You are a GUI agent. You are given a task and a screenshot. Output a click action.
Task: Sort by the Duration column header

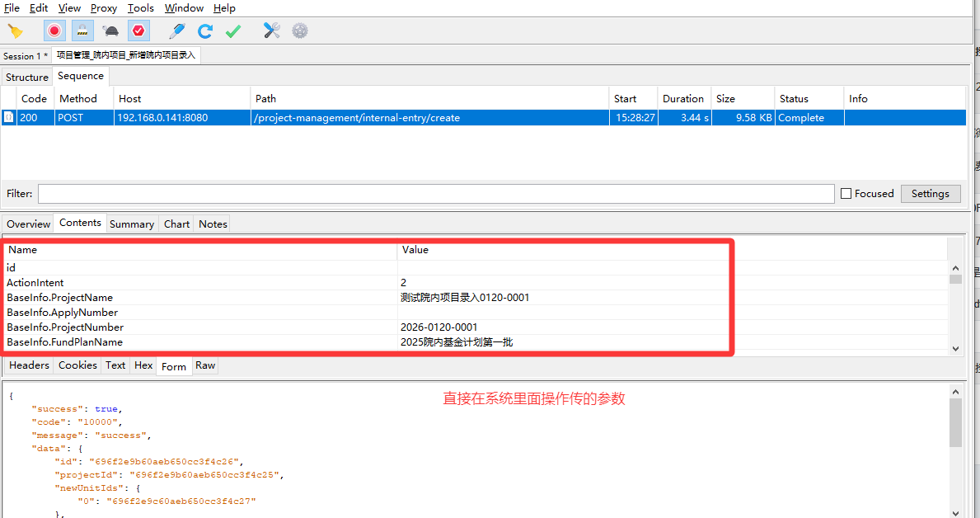[684, 99]
